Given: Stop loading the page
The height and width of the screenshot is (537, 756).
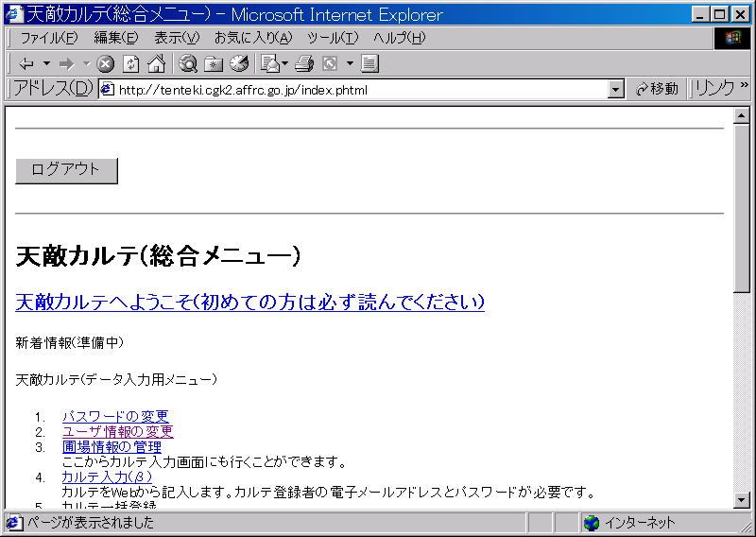Looking at the screenshot, I should click(106, 64).
